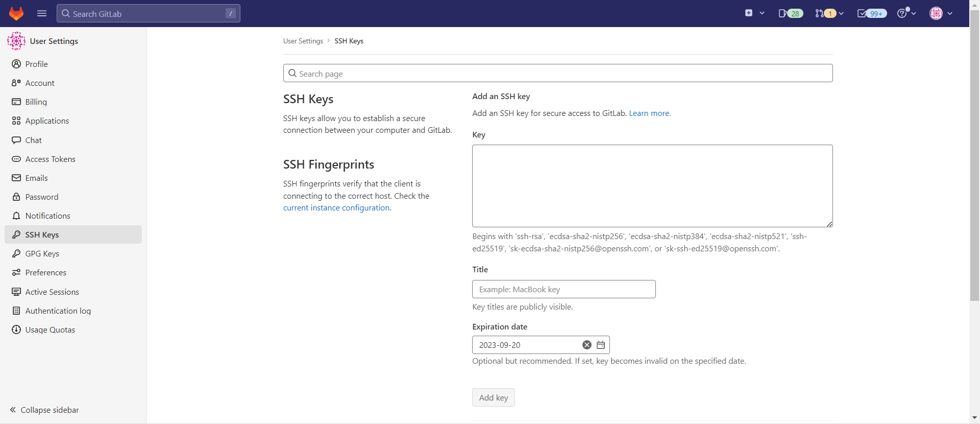Click inside the Key text area
Screen dimensions: 980x424
652,186
